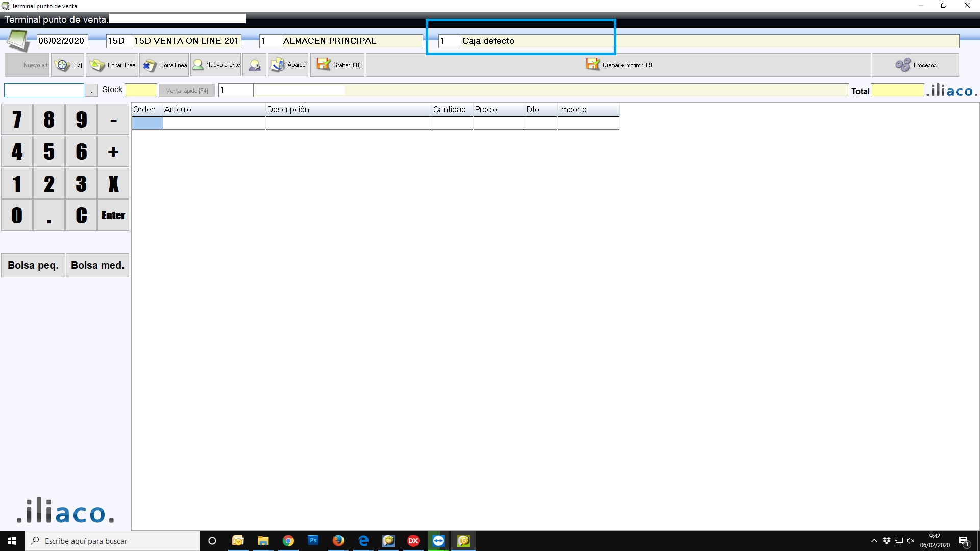Click the Stock value field

pos(141,90)
